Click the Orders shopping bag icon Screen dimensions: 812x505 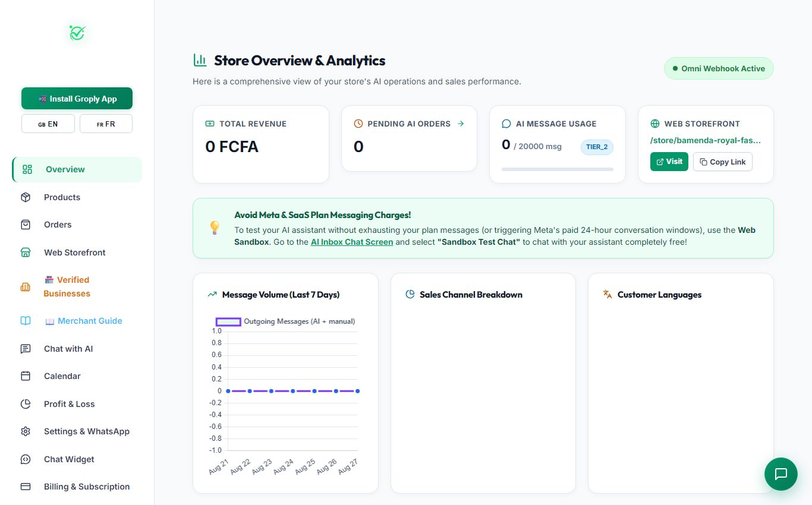pyautogui.click(x=26, y=225)
